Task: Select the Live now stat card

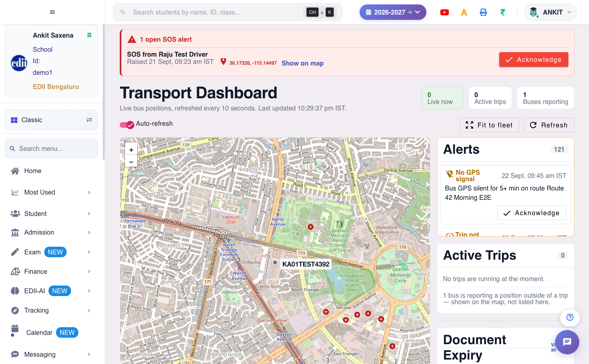Action: click(442, 98)
